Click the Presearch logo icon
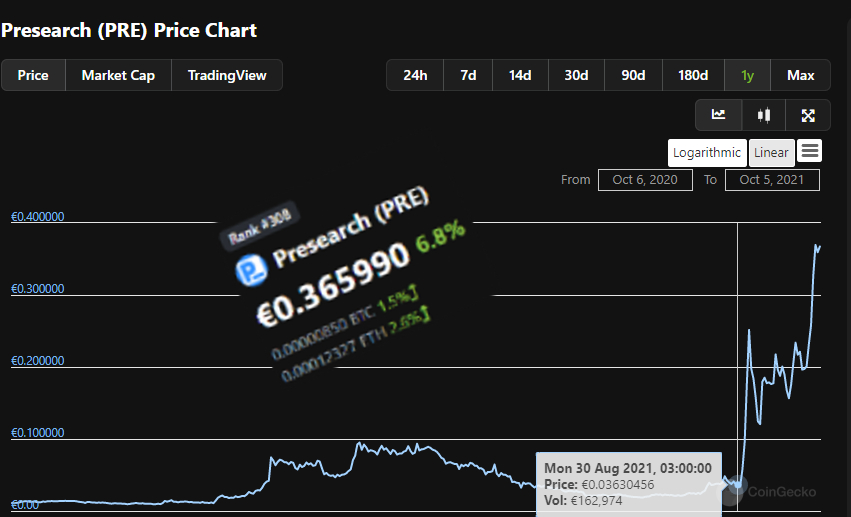The image size is (851, 517). (x=249, y=270)
